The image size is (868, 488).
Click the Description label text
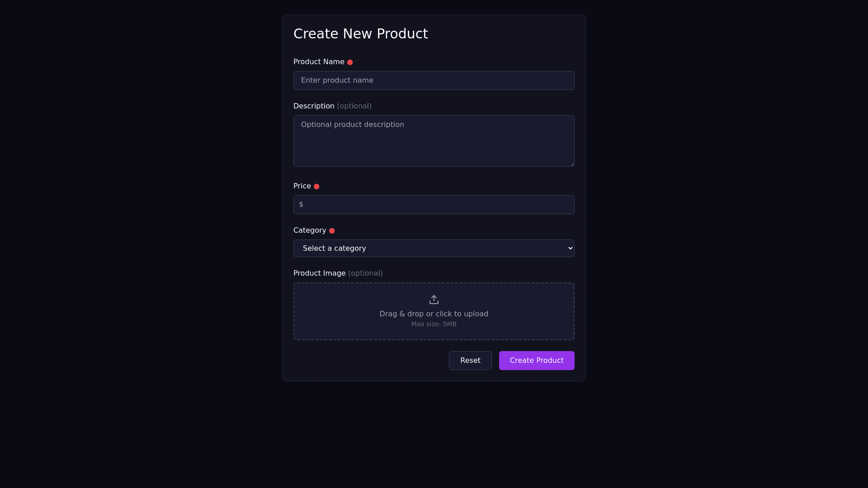[x=314, y=106]
